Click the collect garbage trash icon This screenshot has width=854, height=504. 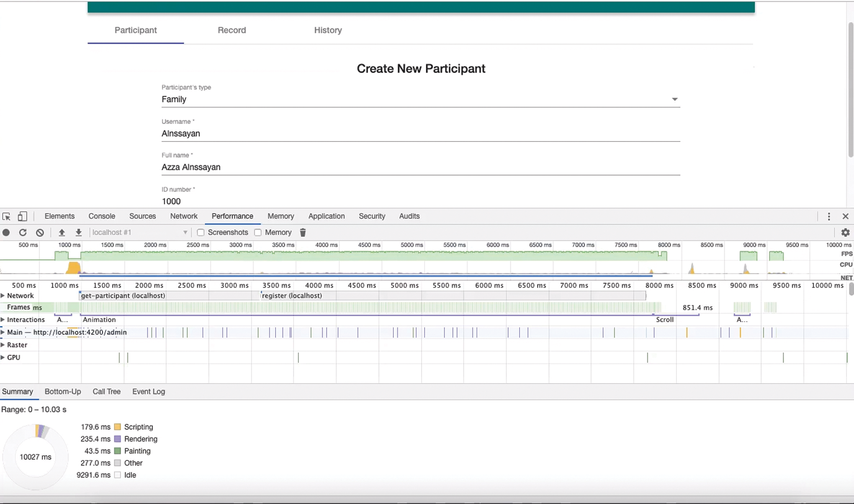click(303, 232)
